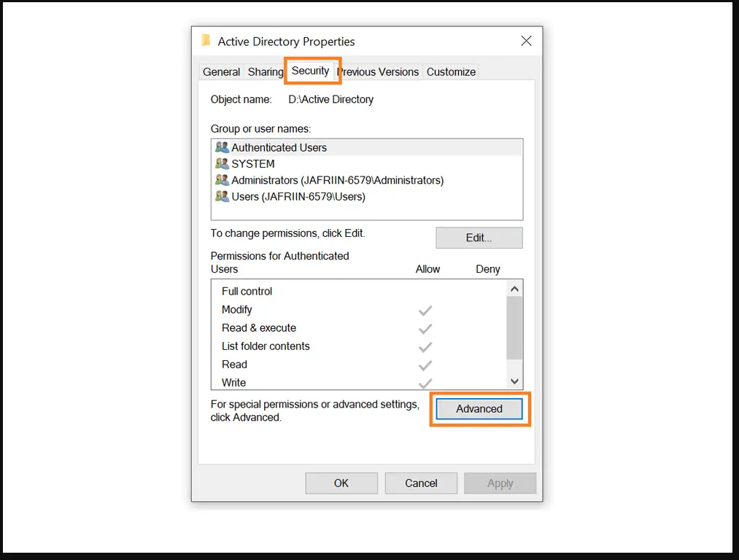Click the SYSTEM user icon
Viewport: 739px width, 560px height.
pyautogui.click(x=223, y=163)
